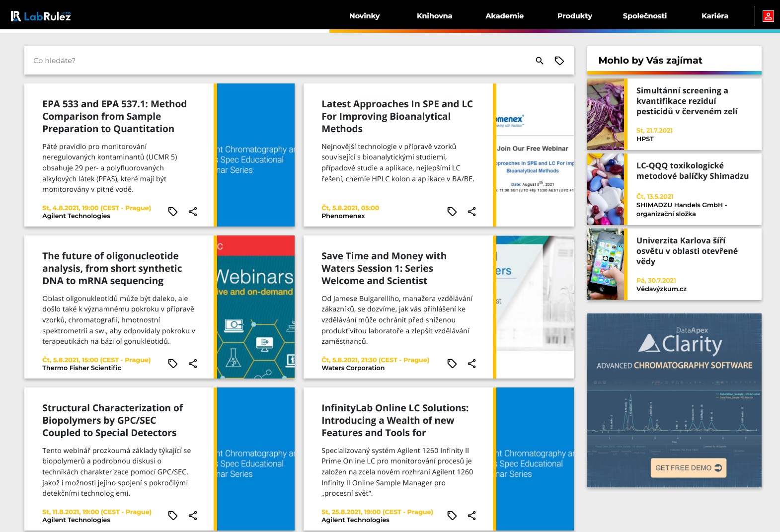Click the Waters laboratory image on Session 1 card

pyautogui.click(x=535, y=307)
